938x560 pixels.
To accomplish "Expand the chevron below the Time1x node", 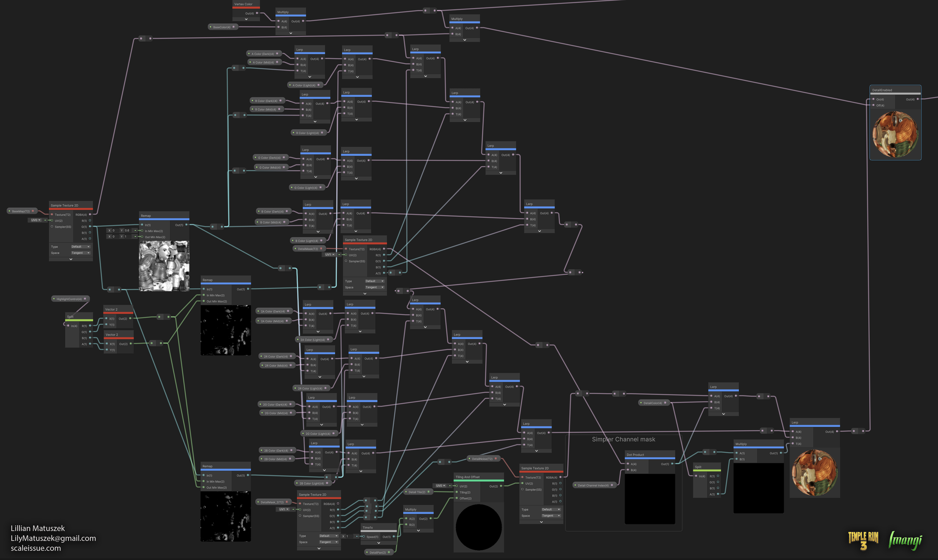I will click(379, 543).
